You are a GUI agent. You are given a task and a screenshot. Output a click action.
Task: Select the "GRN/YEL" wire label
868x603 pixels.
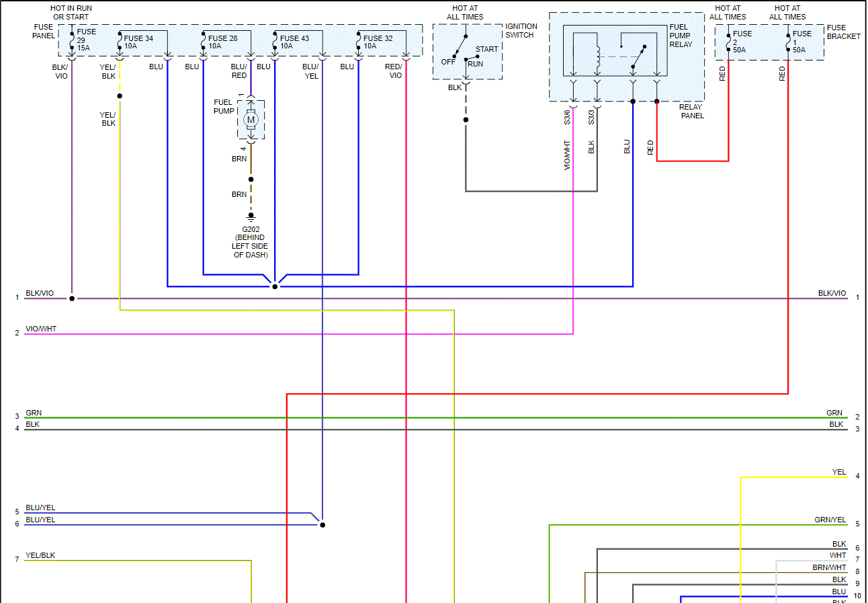point(830,520)
